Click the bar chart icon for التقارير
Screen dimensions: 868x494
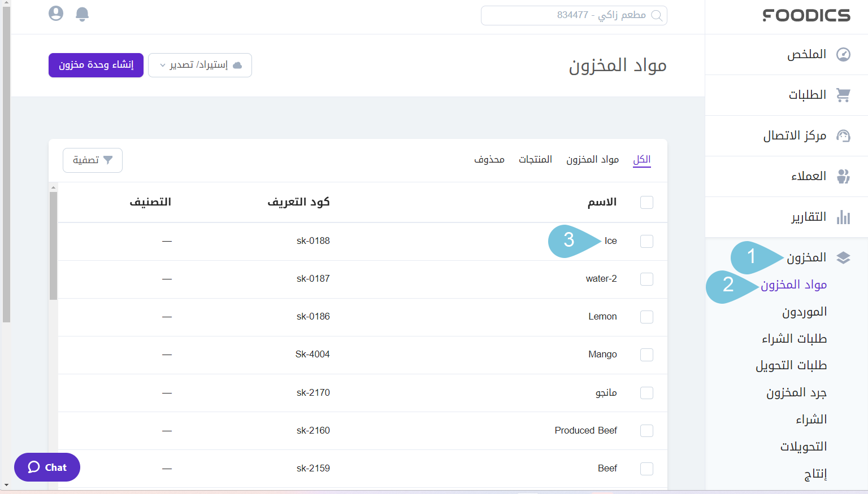[843, 217]
